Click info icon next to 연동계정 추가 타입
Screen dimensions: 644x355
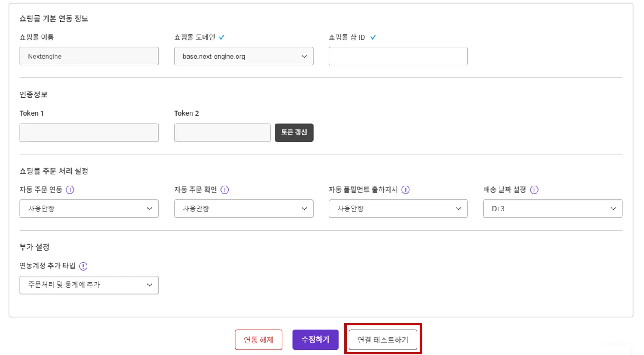click(x=83, y=266)
